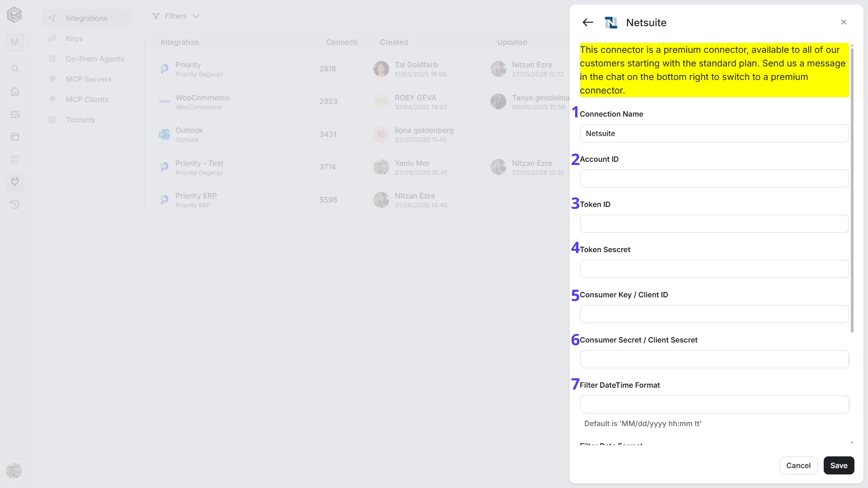Close the Netsuite panel with X

pyautogui.click(x=844, y=22)
